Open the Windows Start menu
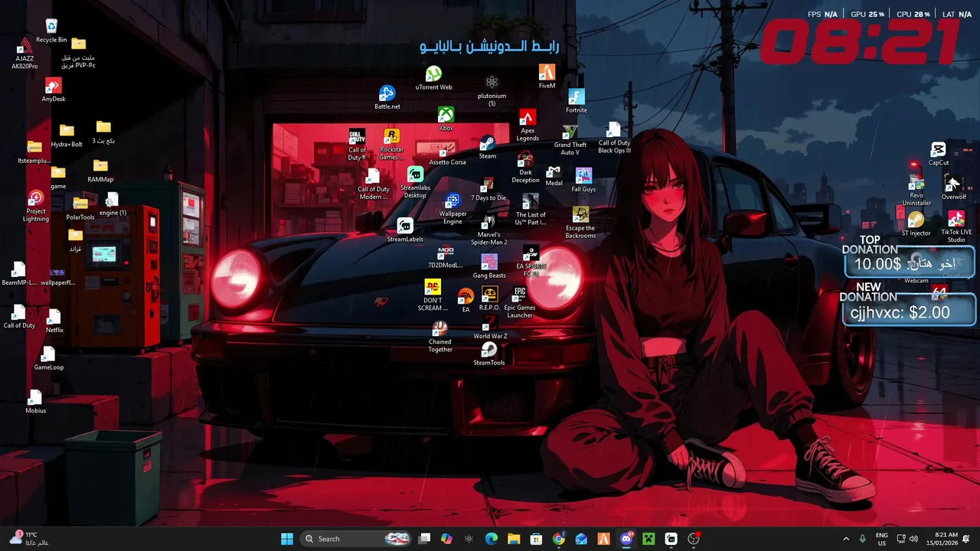The width and height of the screenshot is (980, 551). (x=287, y=539)
